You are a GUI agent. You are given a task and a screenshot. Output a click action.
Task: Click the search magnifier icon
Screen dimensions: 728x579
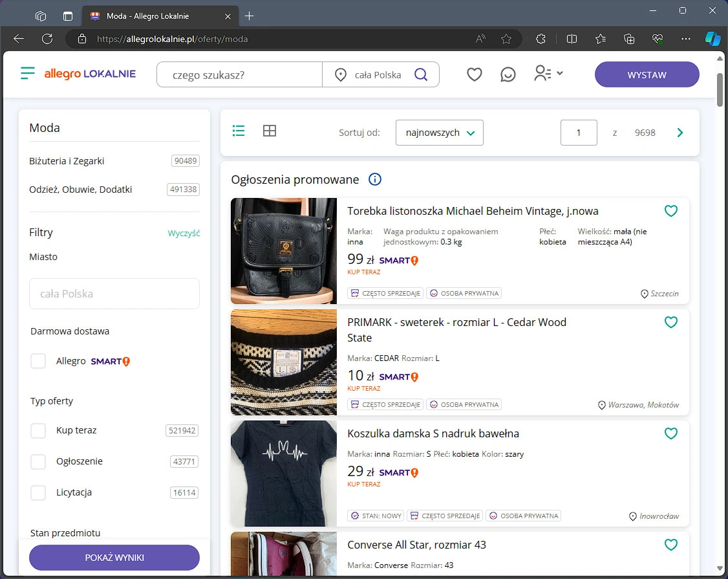(x=421, y=74)
